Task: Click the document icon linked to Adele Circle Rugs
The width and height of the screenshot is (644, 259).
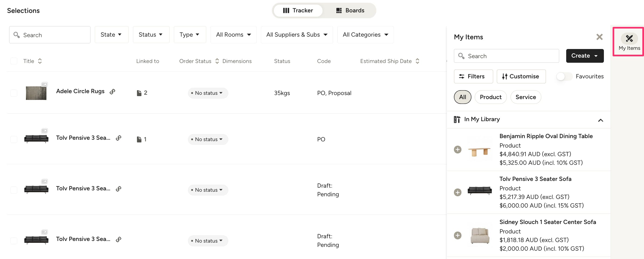Action: click(x=139, y=93)
